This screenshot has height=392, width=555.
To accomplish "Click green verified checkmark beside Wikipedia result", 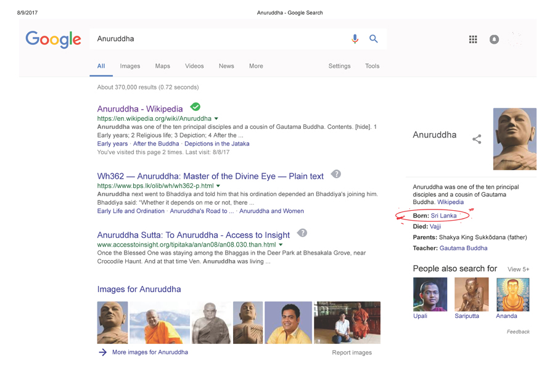I will [x=195, y=107].
